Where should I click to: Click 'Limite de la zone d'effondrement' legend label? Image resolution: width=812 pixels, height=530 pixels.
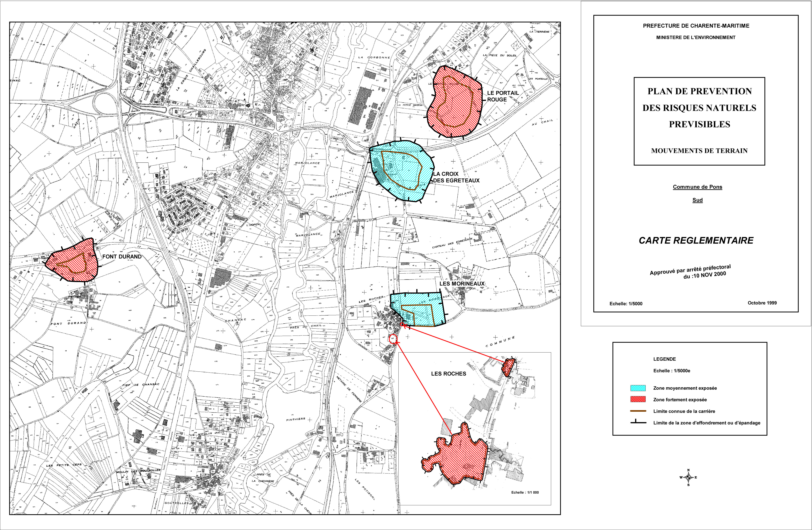point(707,423)
